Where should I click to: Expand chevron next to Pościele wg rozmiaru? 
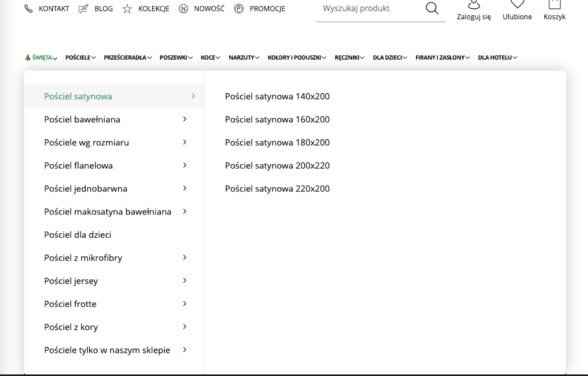coord(185,142)
